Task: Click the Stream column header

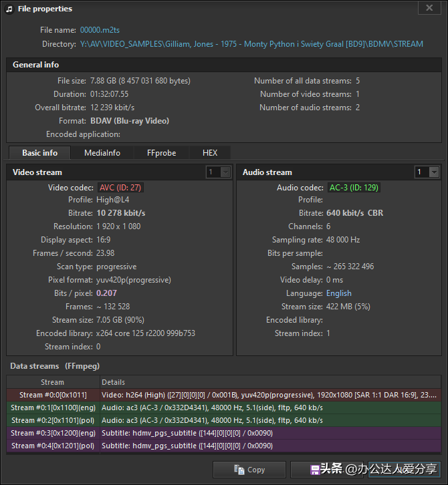Action: tap(53, 383)
